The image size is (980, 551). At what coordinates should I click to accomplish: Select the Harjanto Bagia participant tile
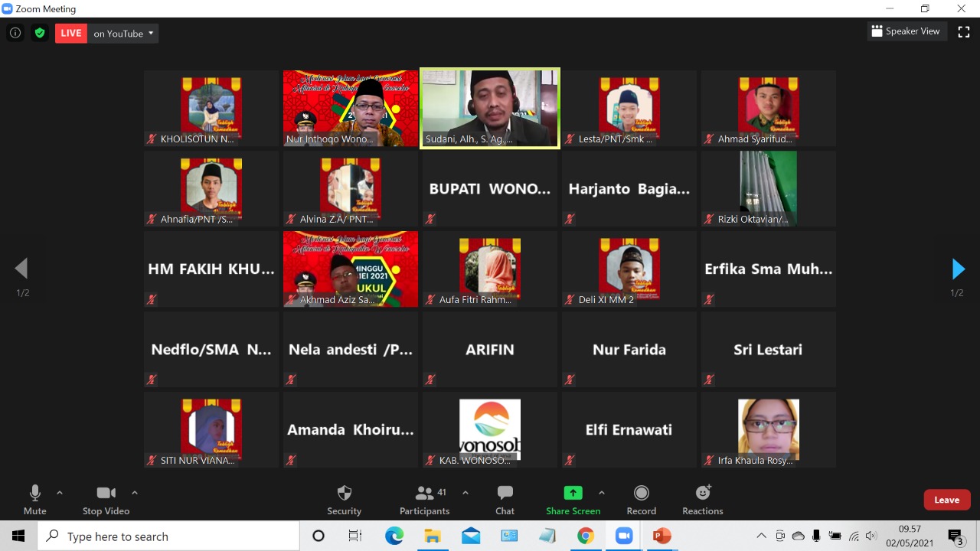click(629, 188)
